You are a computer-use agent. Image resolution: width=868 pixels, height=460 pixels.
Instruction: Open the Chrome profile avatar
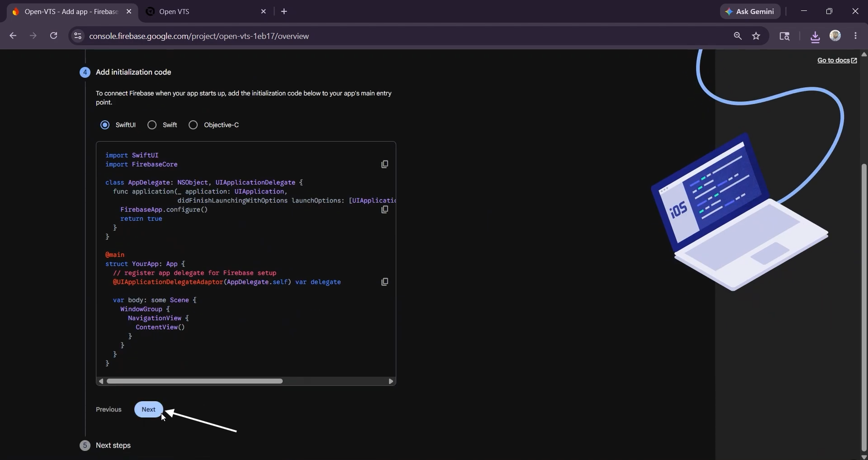point(835,36)
